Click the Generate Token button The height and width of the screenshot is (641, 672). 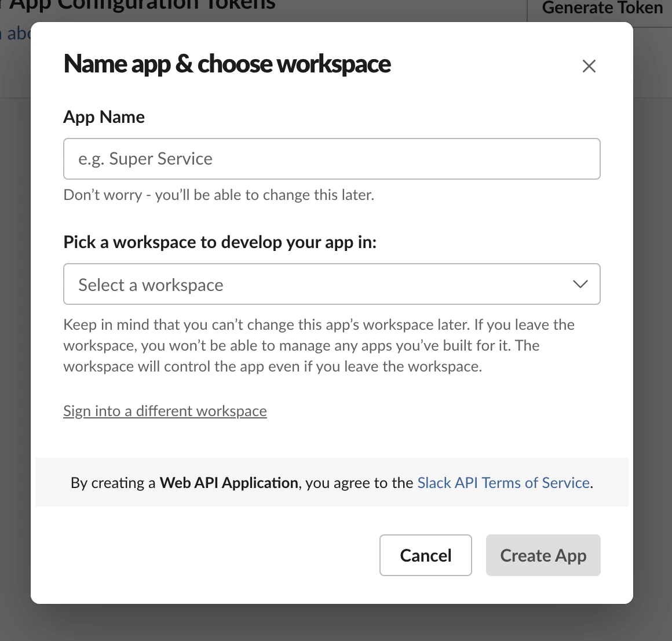(602, 8)
